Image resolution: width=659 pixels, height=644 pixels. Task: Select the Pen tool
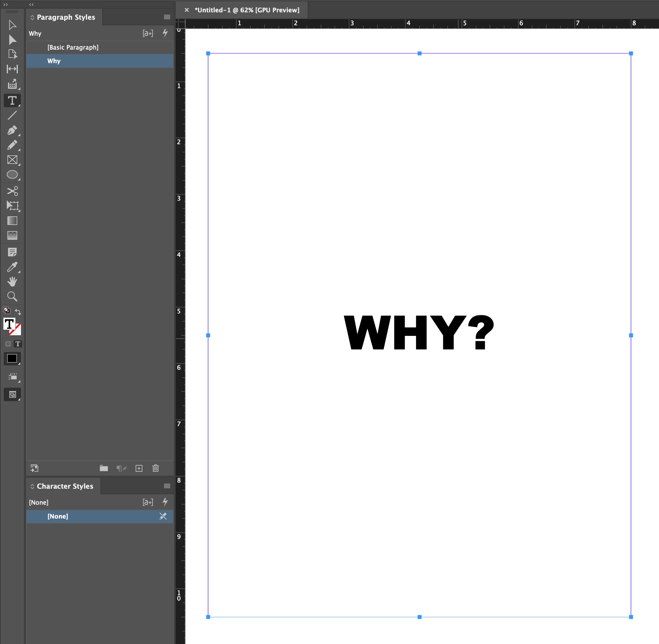coord(12,130)
